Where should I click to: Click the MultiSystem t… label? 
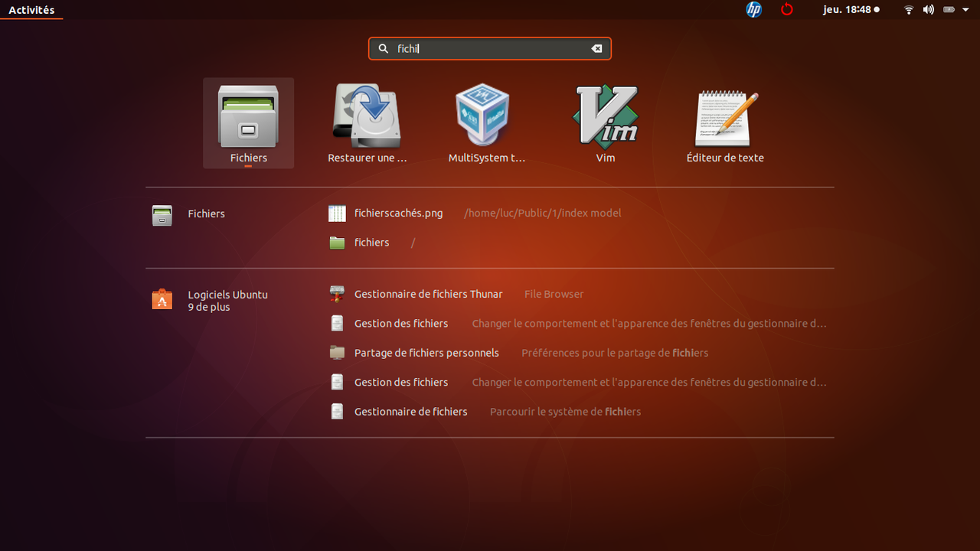pyautogui.click(x=487, y=158)
